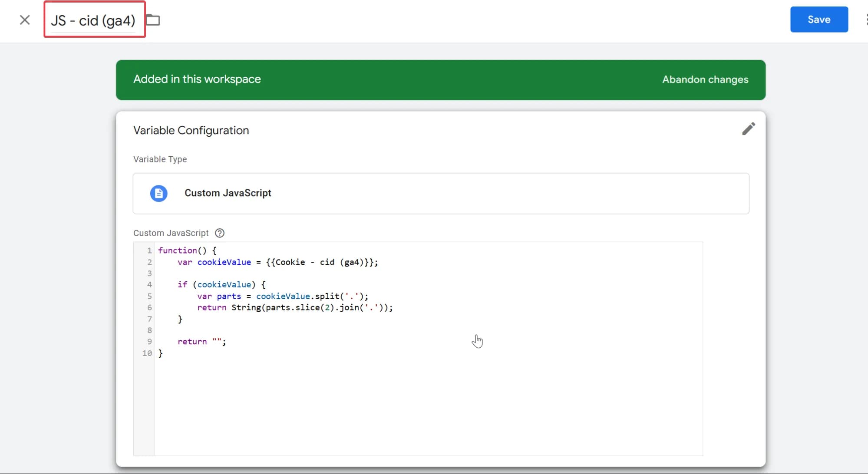This screenshot has height=474, width=868.
Task: Click 'Added in this workspace' banner text
Action: pyautogui.click(x=197, y=79)
